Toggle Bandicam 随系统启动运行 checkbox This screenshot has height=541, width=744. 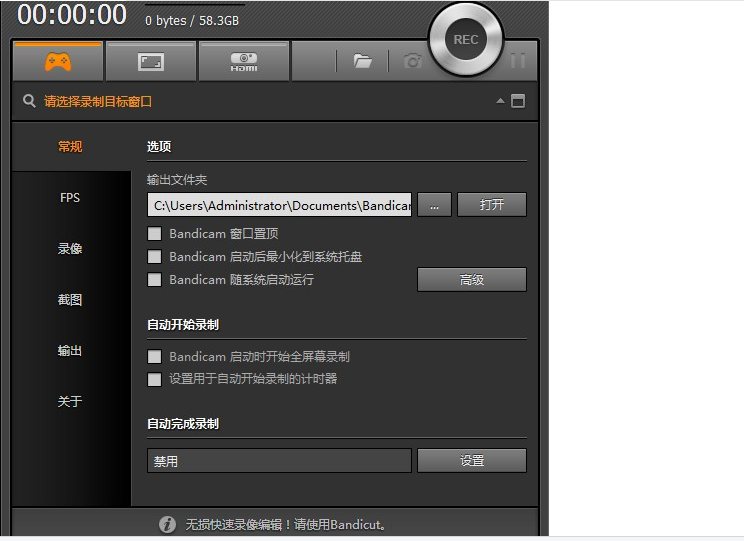point(154,280)
